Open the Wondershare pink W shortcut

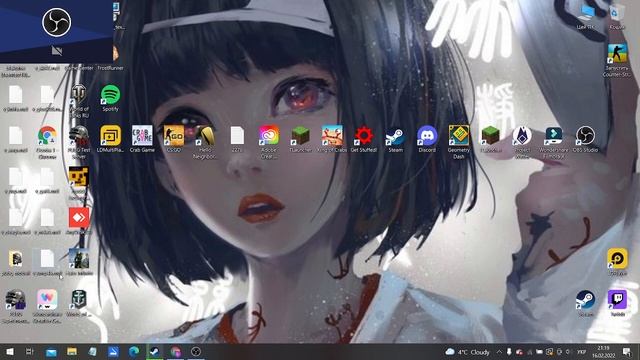[x=47, y=300]
